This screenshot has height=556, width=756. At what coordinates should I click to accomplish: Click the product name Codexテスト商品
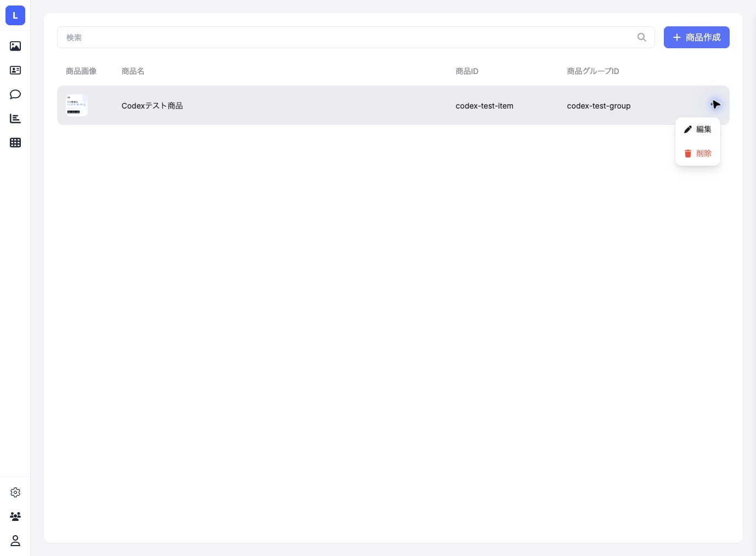(x=152, y=106)
